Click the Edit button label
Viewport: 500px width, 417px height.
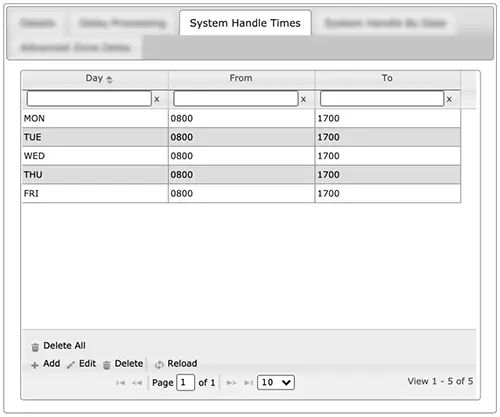pos(87,363)
